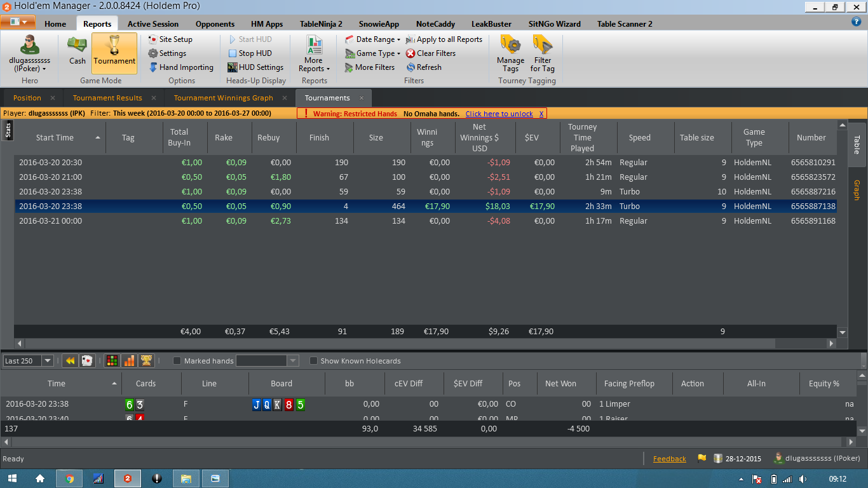Click the rewind hands replay icon

click(70, 361)
